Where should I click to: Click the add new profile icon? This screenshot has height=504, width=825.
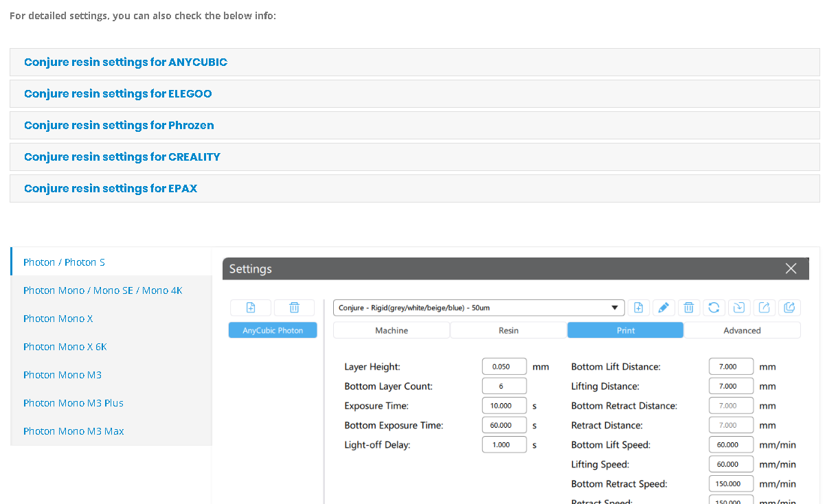pyautogui.click(x=638, y=308)
